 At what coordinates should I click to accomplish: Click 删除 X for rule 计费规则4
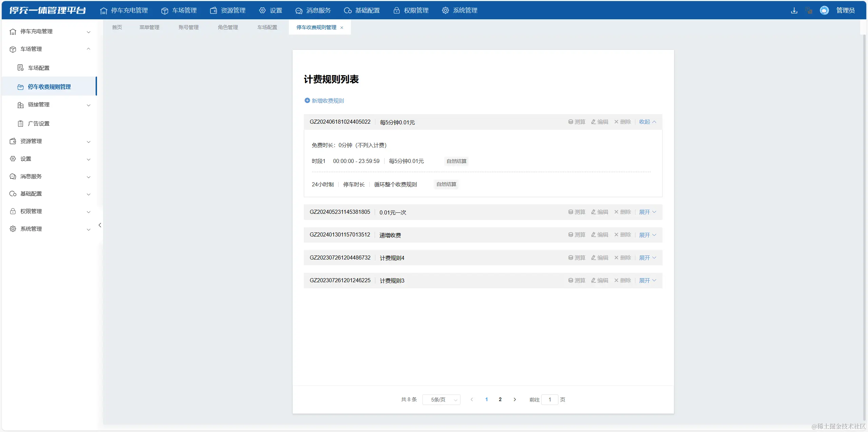pos(616,258)
